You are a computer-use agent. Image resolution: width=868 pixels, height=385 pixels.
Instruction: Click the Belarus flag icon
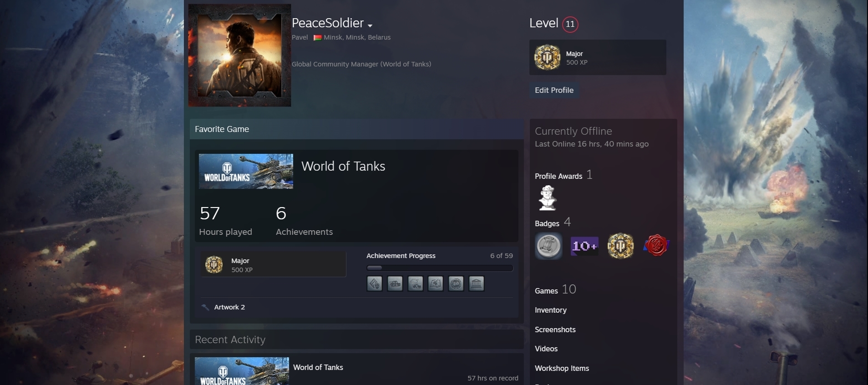pos(318,38)
